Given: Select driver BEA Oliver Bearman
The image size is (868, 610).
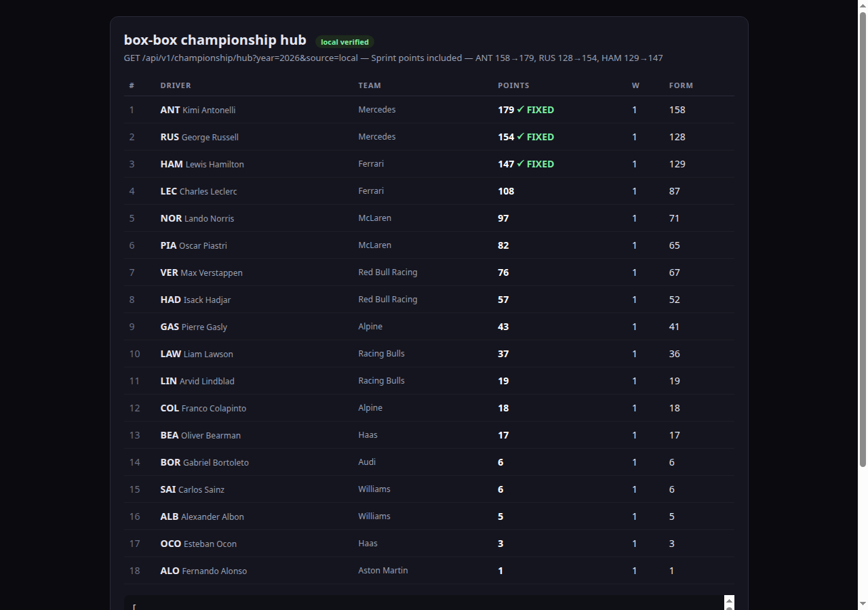Looking at the screenshot, I should tap(201, 435).
